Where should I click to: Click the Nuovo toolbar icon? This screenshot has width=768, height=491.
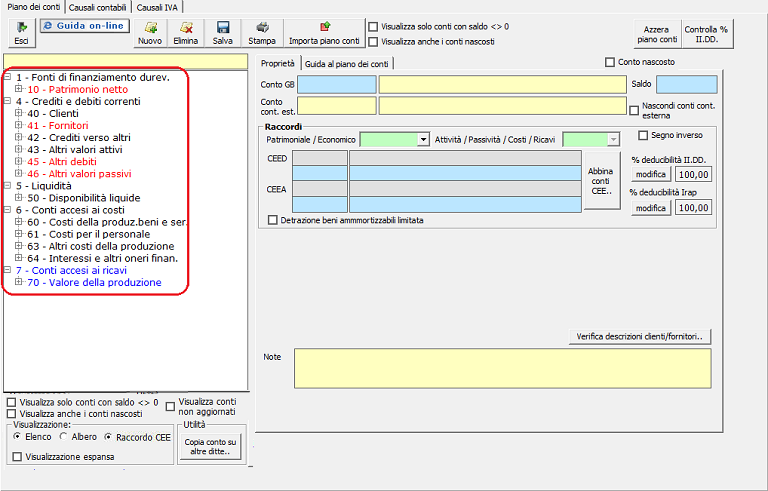(150, 33)
